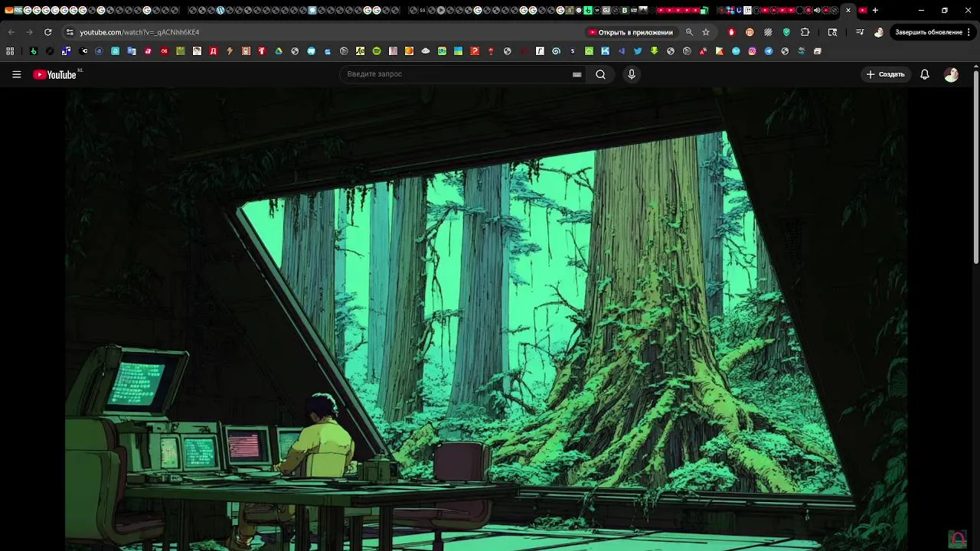Image resolution: width=980 pixels, height=551 pixels.
Task: Switch to the tab right of active tab
Action: click(863, 11)
